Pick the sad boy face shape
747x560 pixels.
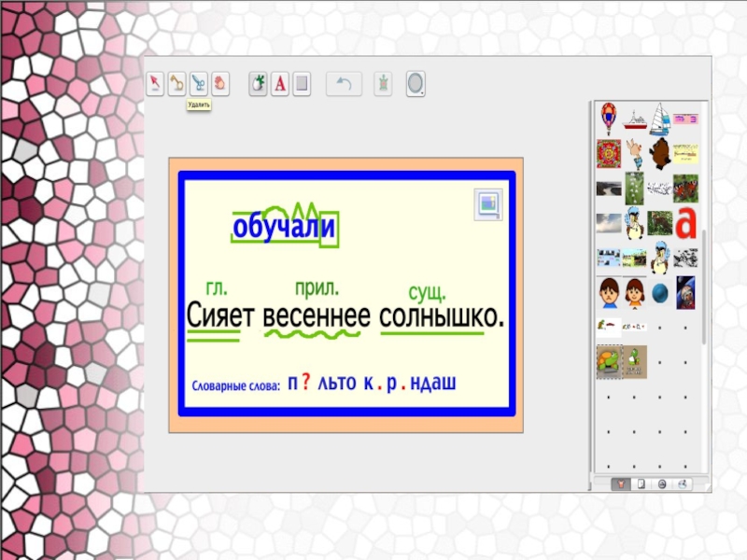coord(609,293)
